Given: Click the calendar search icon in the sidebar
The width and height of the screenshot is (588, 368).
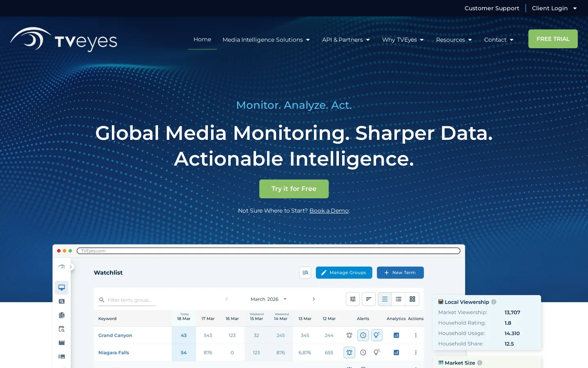Looking at the screenshot, I should [x=62, y=329].
